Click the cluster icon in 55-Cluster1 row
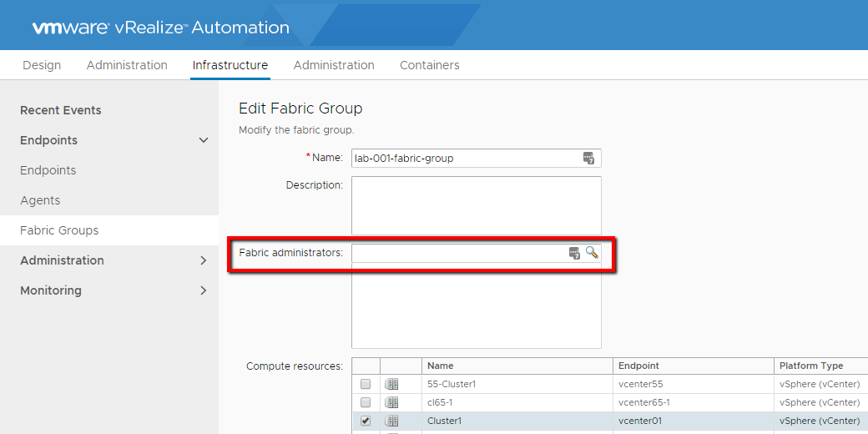This screenshot has height=434, width=868. 391,384
